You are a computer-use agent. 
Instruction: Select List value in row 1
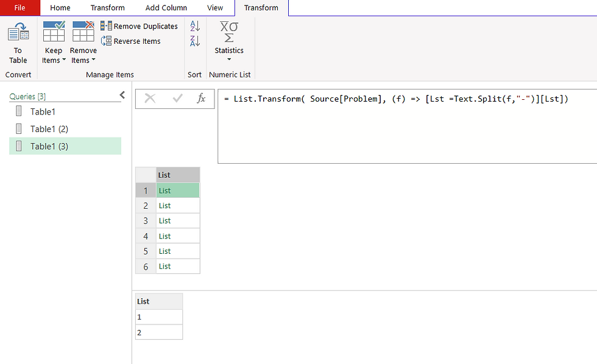coord(178,191)
